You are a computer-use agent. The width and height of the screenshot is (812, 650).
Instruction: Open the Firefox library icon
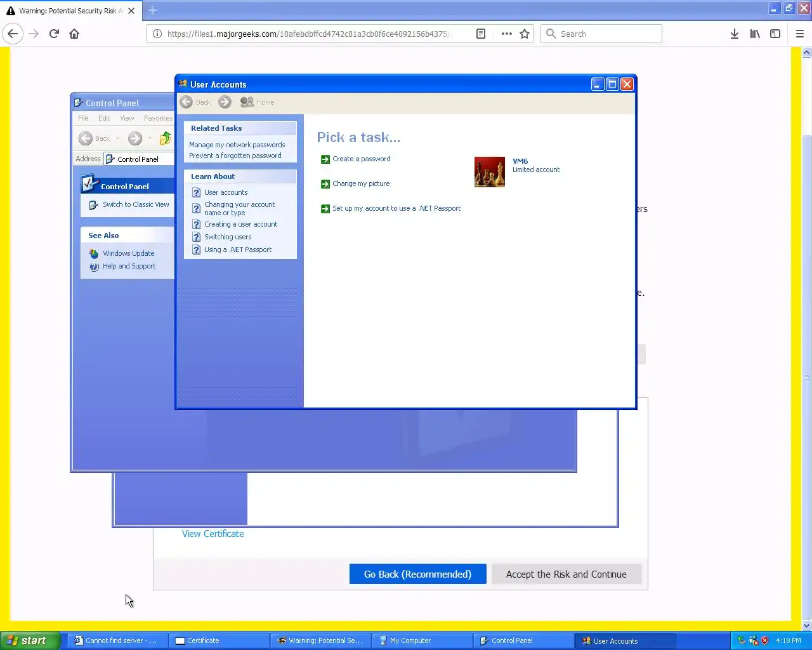[x=755, y=34]
